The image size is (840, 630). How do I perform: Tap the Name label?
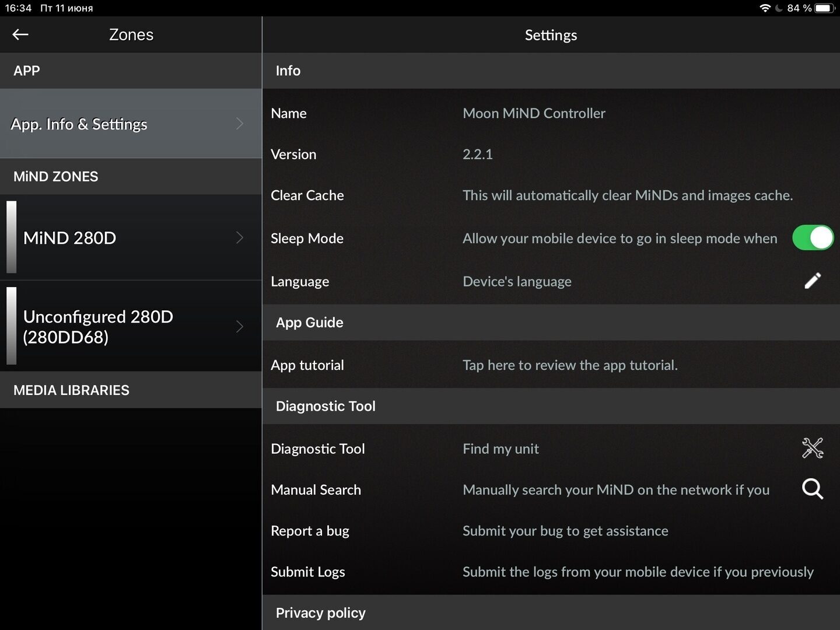pyautogui.click(x=289, y=113)
